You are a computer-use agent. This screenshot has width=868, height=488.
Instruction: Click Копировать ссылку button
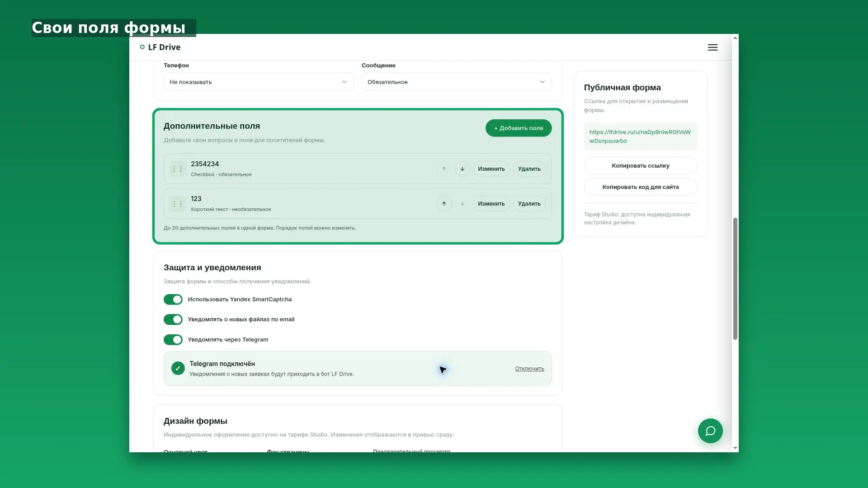[x=641, y=165]
